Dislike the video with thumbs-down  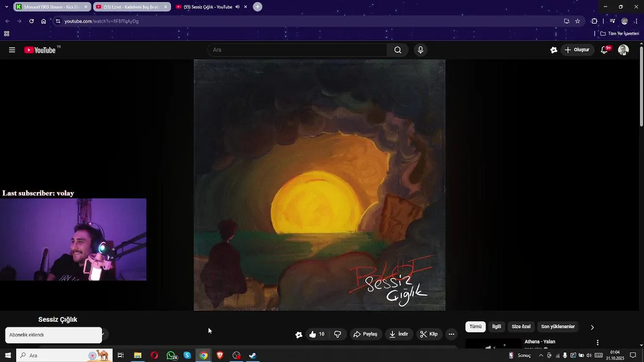pos(338,334)
